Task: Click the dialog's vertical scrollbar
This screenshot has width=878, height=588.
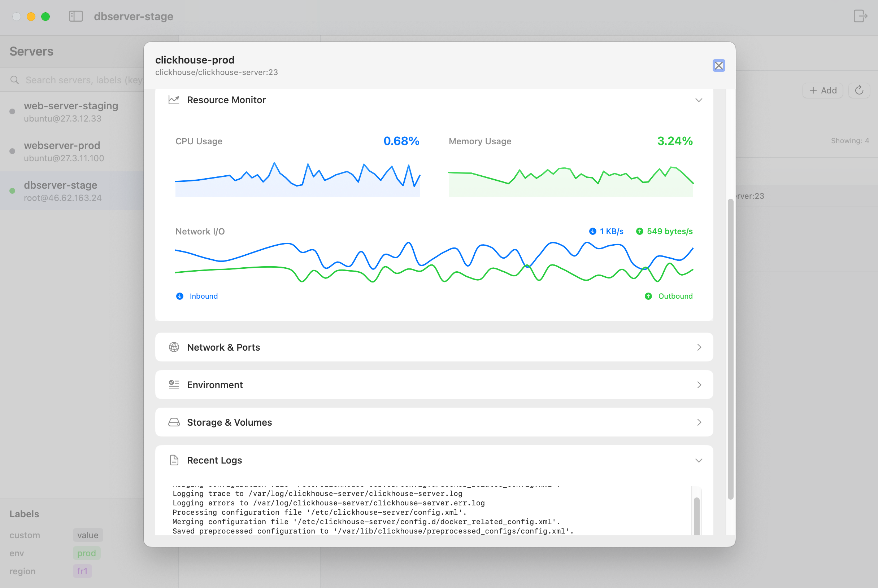Action: [x=730, y=349]
